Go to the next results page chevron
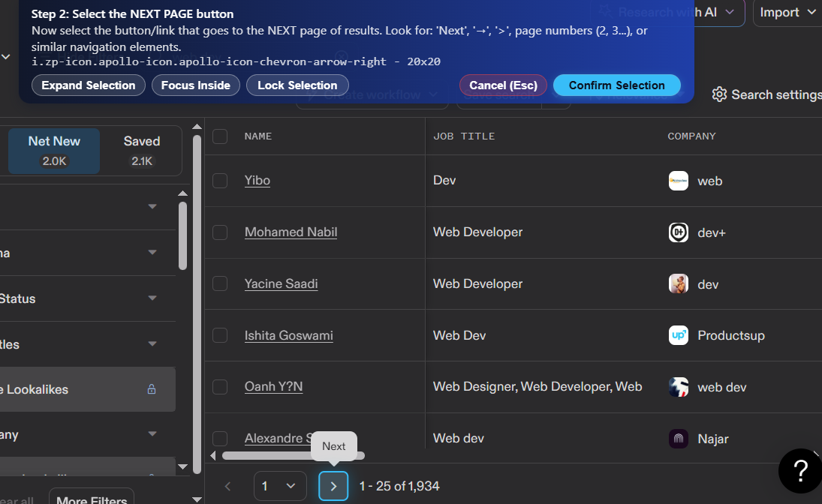The image size is (822, 504). (x=333, y=486)
